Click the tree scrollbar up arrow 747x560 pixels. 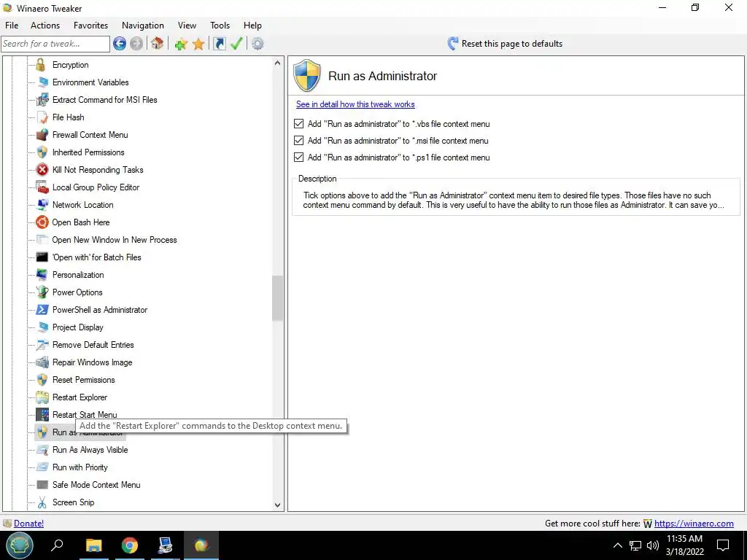[x=278, y=63]
